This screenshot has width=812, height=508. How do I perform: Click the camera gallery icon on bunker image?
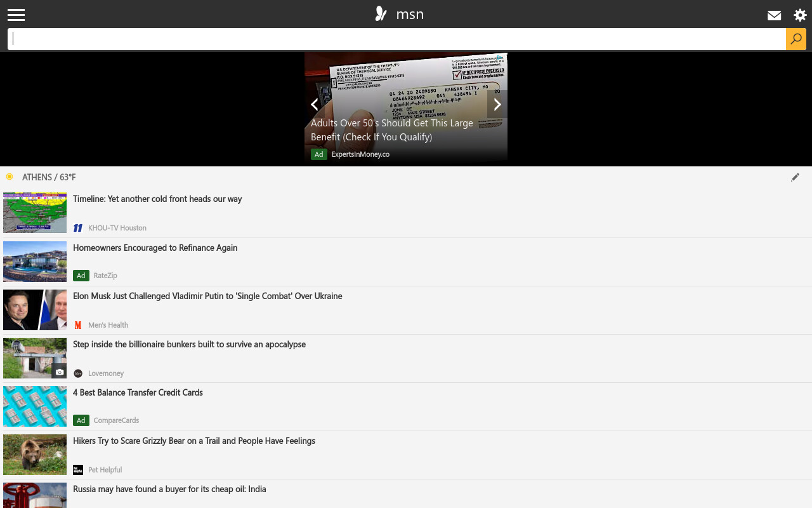(60, 372)
